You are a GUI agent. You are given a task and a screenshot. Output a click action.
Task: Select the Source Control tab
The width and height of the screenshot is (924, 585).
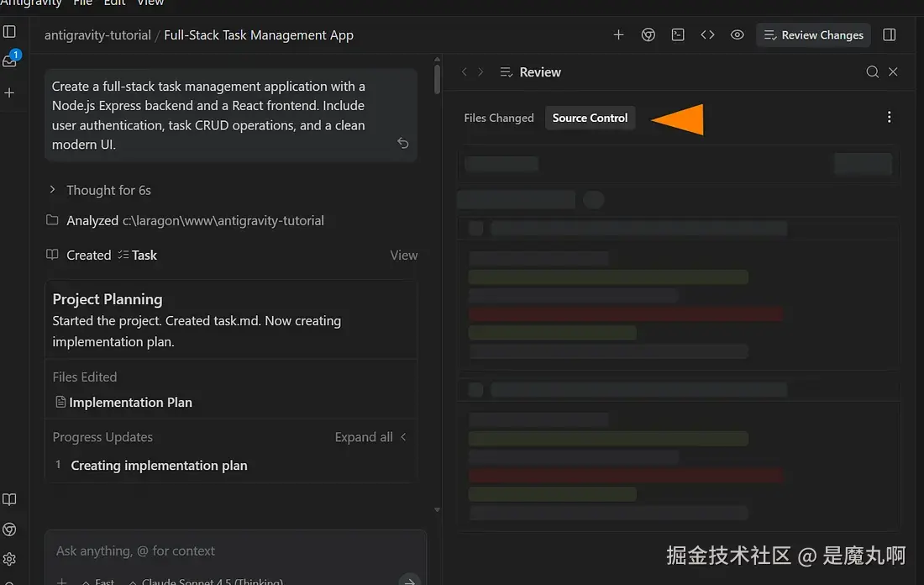click(x=590, y=118)
